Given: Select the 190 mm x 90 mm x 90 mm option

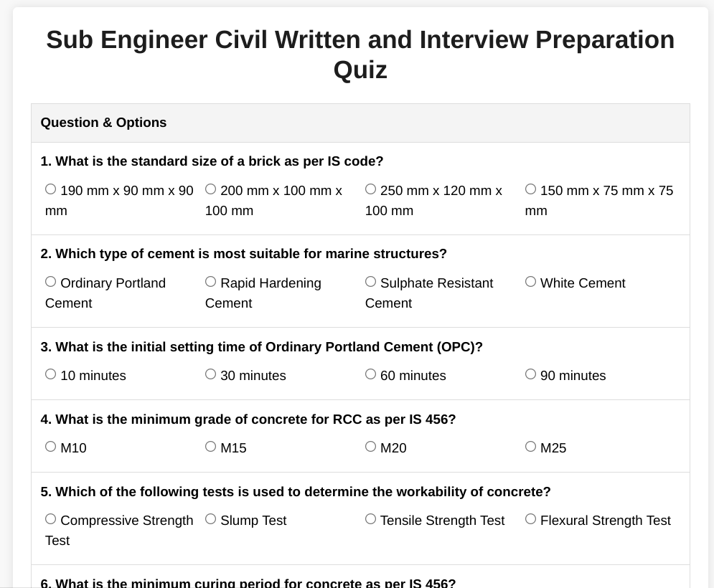Looking at the screenshot, I should pyautogui.click(x=50, y=189).
